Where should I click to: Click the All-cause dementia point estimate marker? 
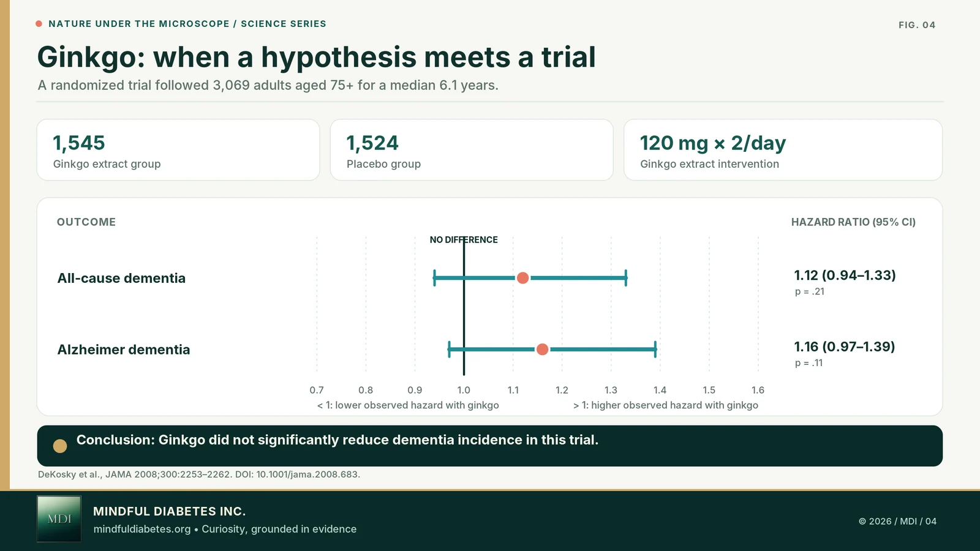pyautogui.click(x=522, y=278)
